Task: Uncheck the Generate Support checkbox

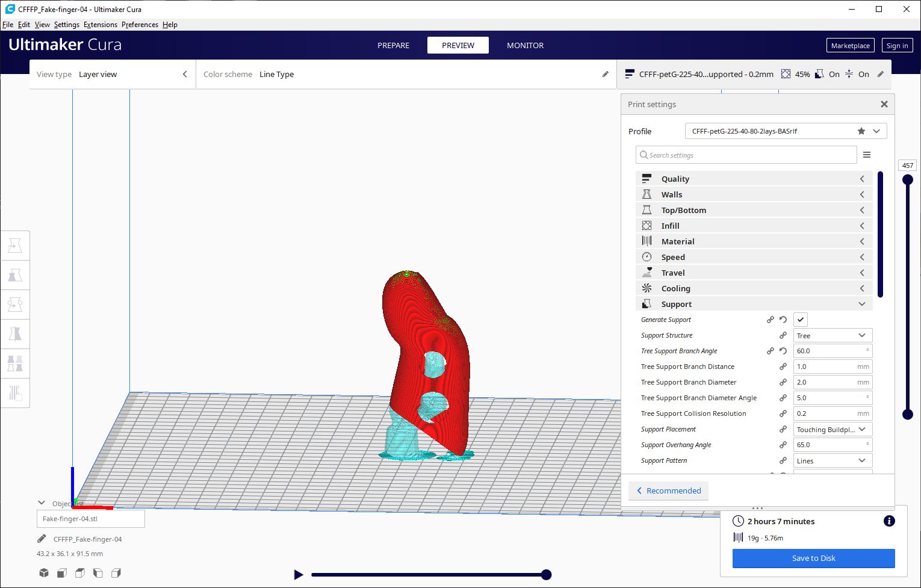Action: pos(801,320)
